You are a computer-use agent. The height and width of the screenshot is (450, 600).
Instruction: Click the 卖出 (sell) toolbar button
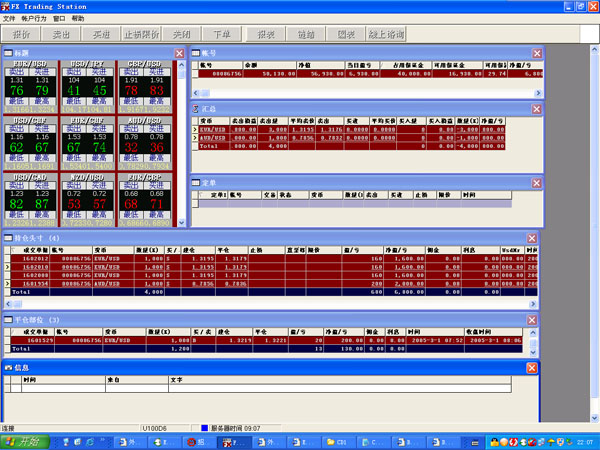point(61,34)
